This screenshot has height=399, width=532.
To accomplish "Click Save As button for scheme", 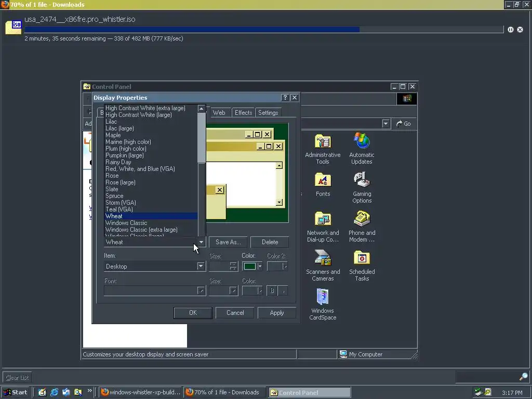I will coord(228,242).
